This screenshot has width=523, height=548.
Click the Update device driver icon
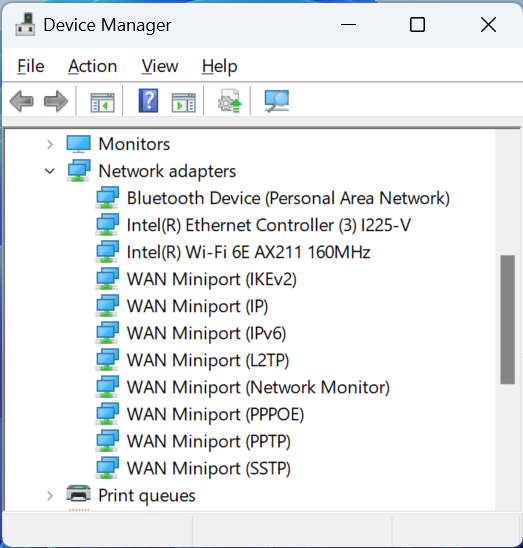coord(230,101)
